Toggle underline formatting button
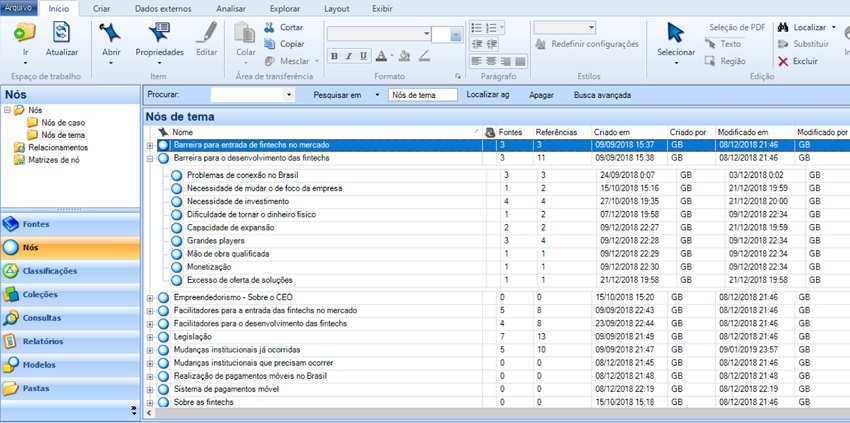Image resolution: width=850 pixels, height=423 pixels. pos(364,56)
